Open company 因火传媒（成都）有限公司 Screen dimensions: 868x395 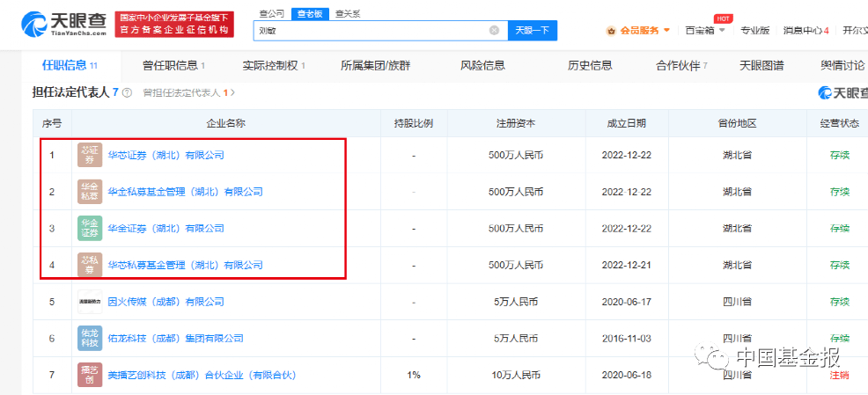click(166, 302)
